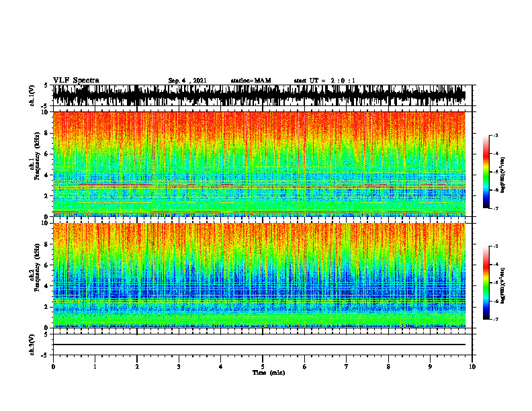This screenshot has width=532, height=411.
Task: Click the "2" kHz tick on ch.1 frequency axis
Action: 46,195
